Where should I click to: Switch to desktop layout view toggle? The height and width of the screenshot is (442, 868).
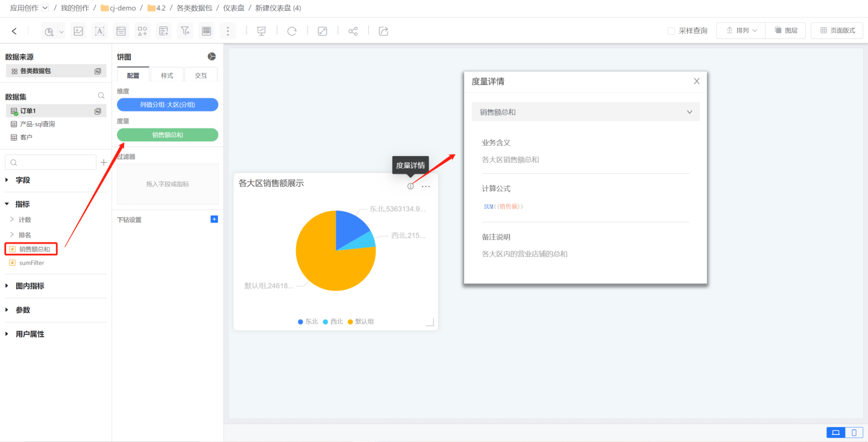836,432
